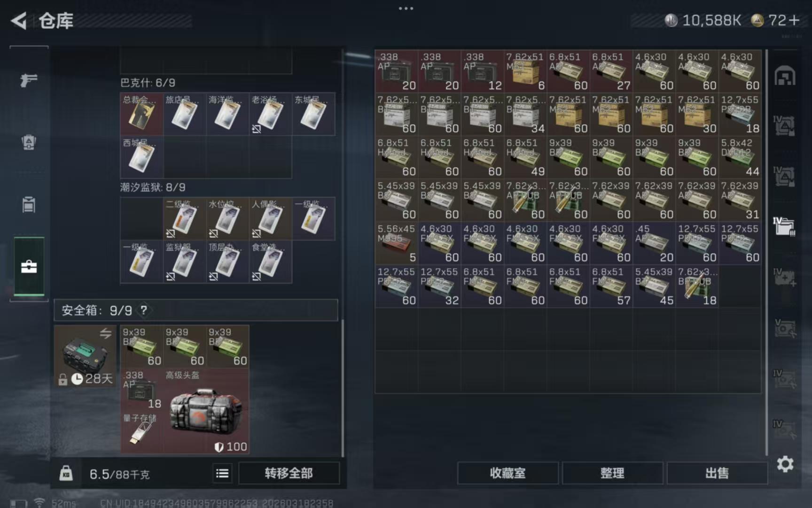This screenshot has width=812, height=508.
Task: Select the .338 AP stack of 12
Action: [x=483, y=71]
